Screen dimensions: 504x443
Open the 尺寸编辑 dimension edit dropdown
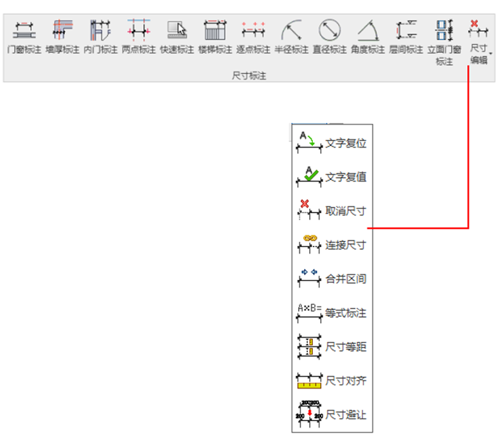pyautogui.click(x=479, y=42)
